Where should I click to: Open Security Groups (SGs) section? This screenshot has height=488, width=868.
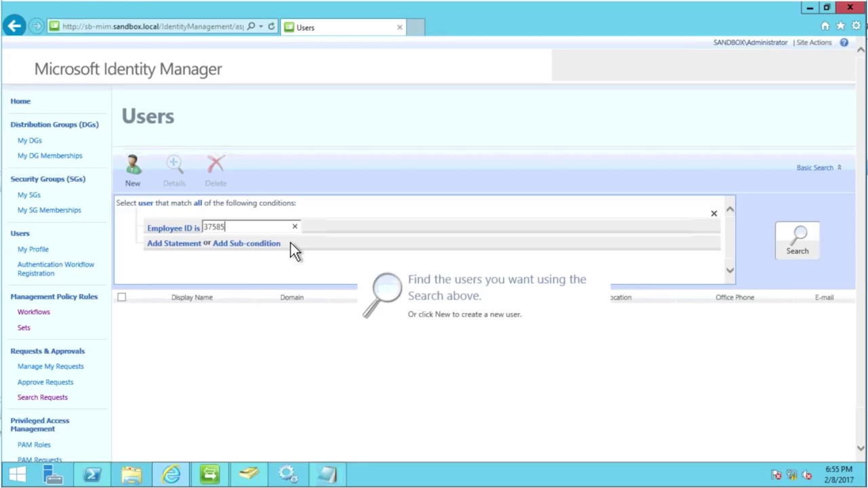47,179
